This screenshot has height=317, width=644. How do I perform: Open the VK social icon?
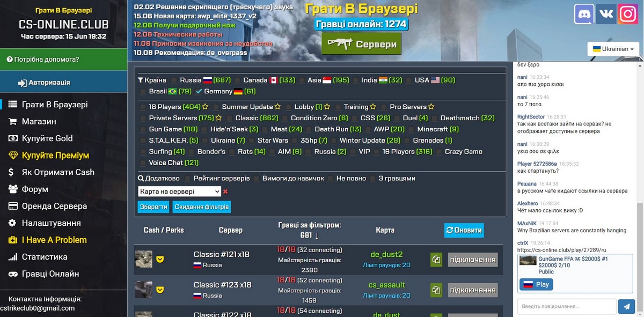pyautogui.click(x=606, y=14)
